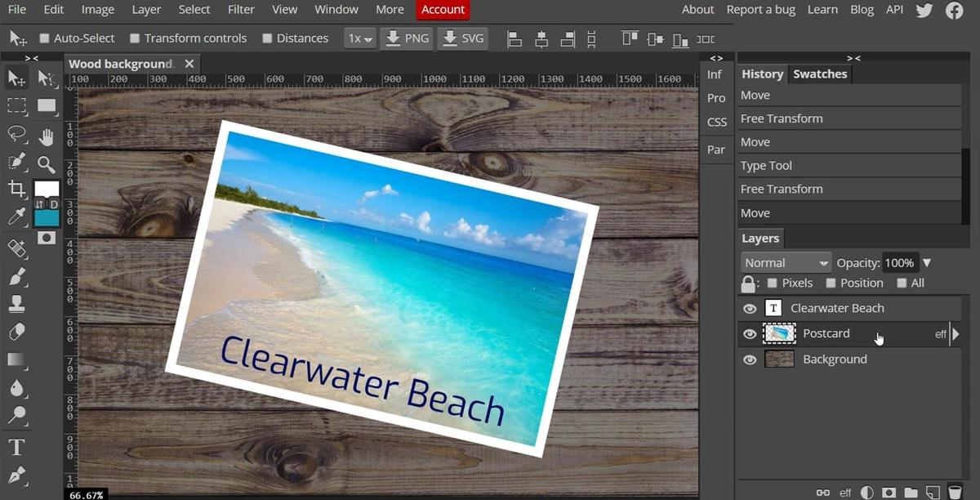Click the Delete layer trash icon
980x500 pixels.
tap(954, 493)
